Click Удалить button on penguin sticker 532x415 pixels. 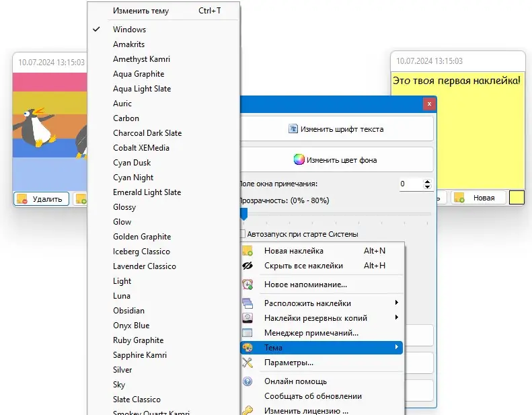pyautogui.click(x=41, y=199)
